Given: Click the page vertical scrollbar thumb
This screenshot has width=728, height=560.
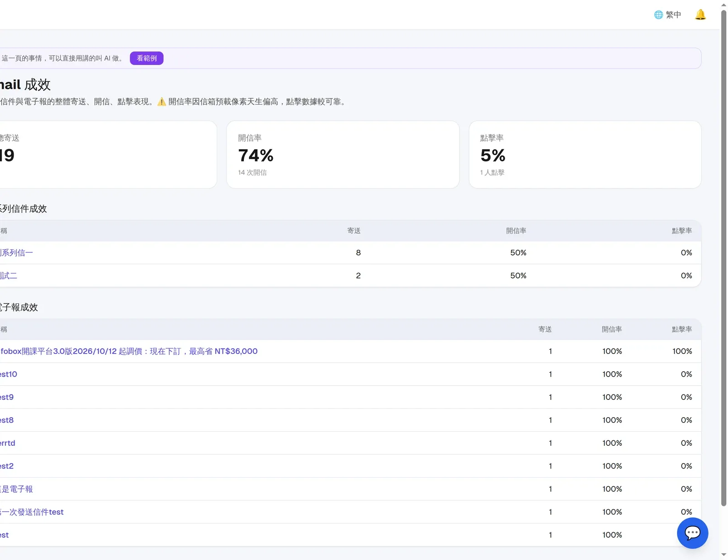Looking at the screenshot, I should pyautogui.click(x=723, y=258).
